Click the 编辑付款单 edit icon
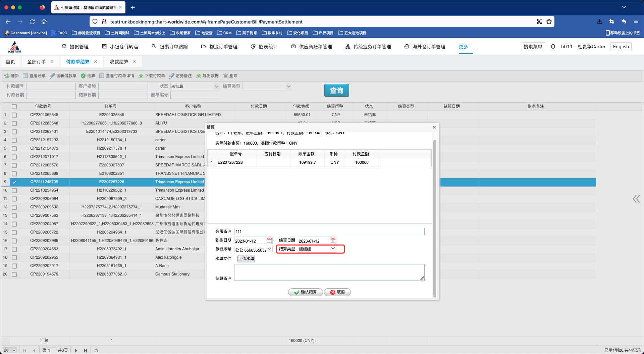The width and height of the screenshot is (644, 354). coord(52,75)
